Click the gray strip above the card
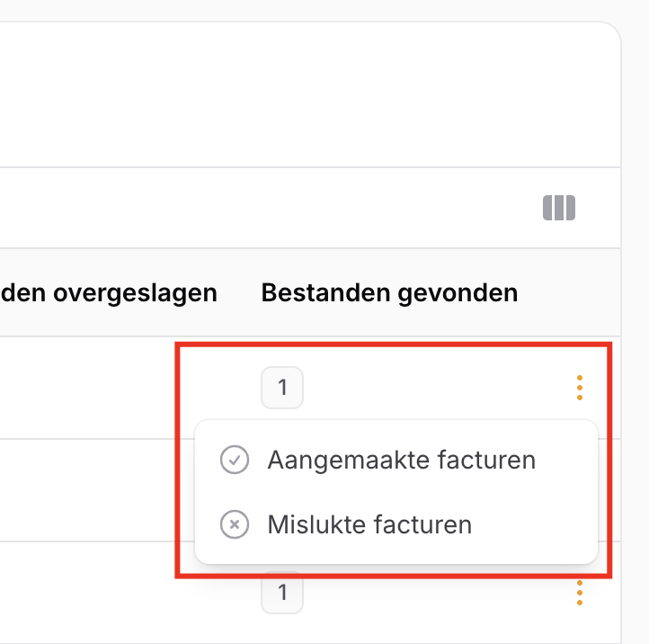Image resolution: width=649 pixels, height=644 pixels. coord(270,10)
